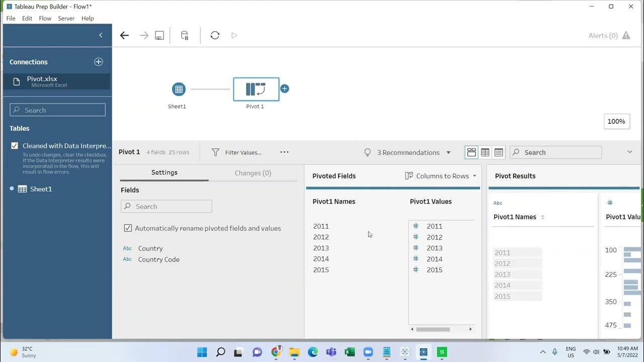Screen dimensions: 644x362
Task: Click the weather widget showing 32°C Sunny
Action: tap(24, 352)
